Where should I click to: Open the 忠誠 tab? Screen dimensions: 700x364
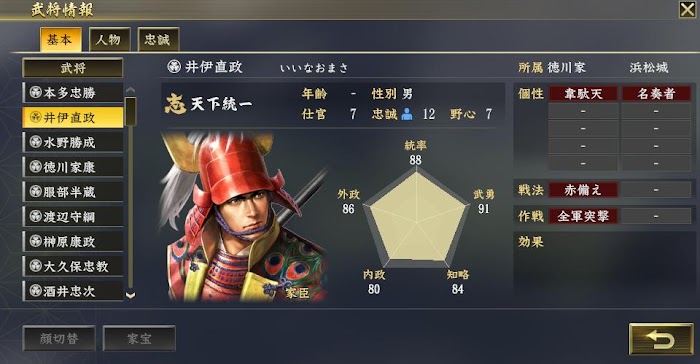click(x=158, y=40)
